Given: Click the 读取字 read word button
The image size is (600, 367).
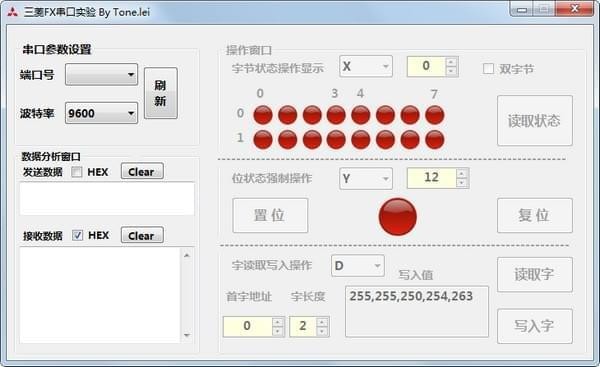Looking at the screenshot, I should [x=535, y=274].
